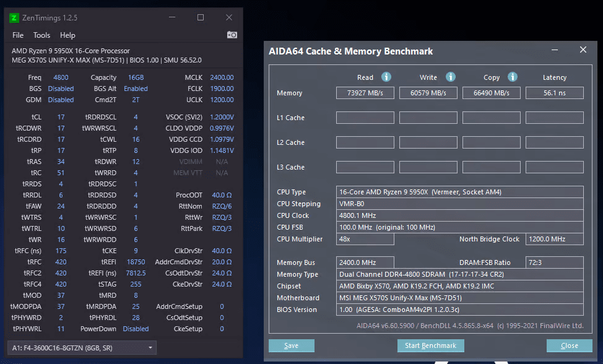
Task: Click the AIDA64 v6.60.5900 version text
Action: 470,326
